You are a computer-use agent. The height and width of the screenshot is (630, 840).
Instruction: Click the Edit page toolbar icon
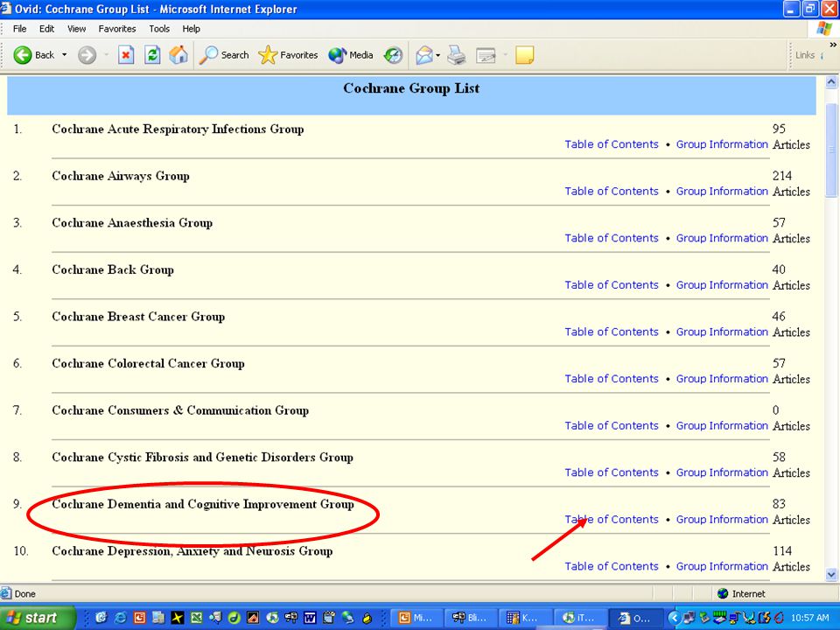(x=486, y=54)
